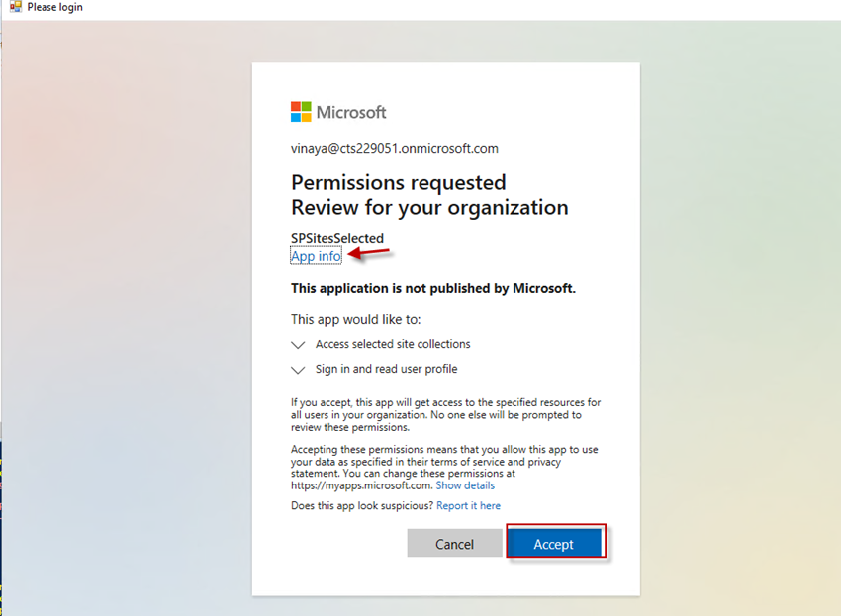841x616 pixels.
Task: Click the not published by Microsoft notice
Action: pyautogui.click(x=432, y=288)
